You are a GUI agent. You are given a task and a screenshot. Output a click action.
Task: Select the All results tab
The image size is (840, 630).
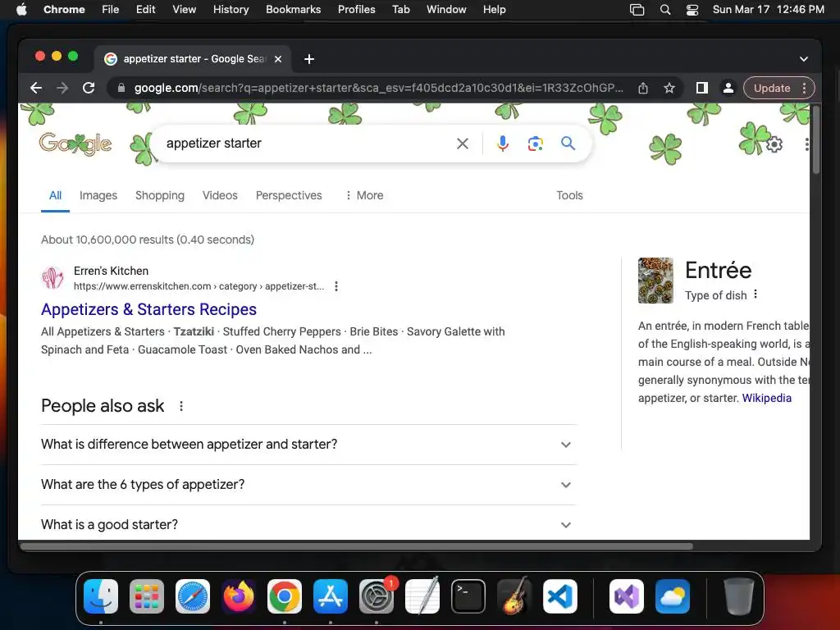click(55, 195)
